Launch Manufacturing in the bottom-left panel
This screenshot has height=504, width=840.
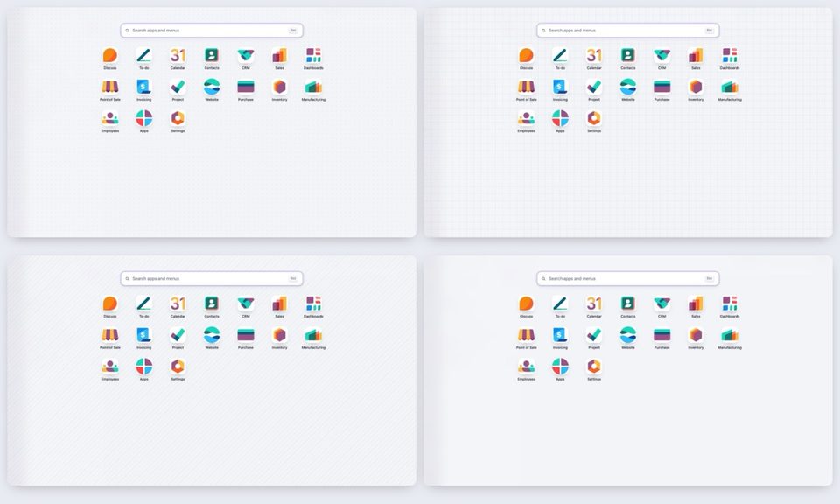[x=313, y=335]
